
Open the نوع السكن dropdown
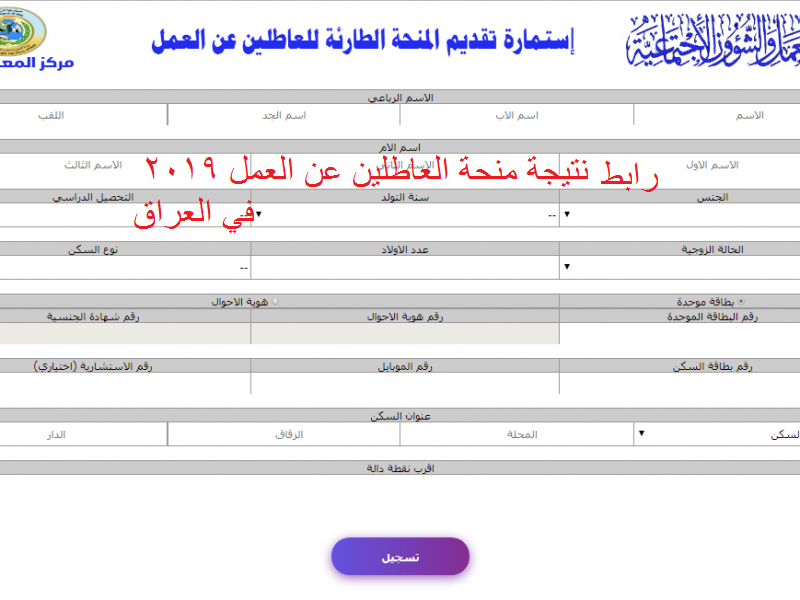point(125,267)
